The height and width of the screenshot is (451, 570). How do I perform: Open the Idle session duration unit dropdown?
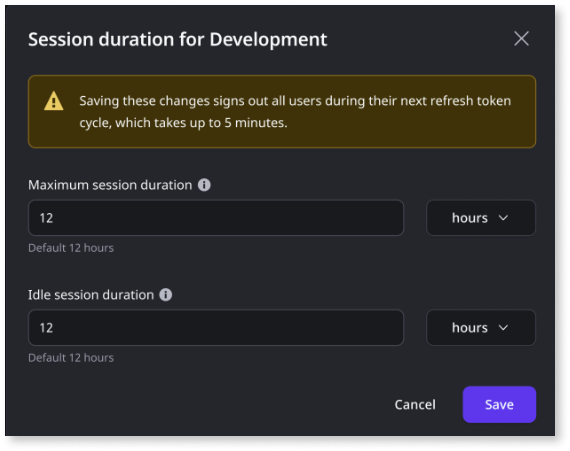click(x=481, y=327)
